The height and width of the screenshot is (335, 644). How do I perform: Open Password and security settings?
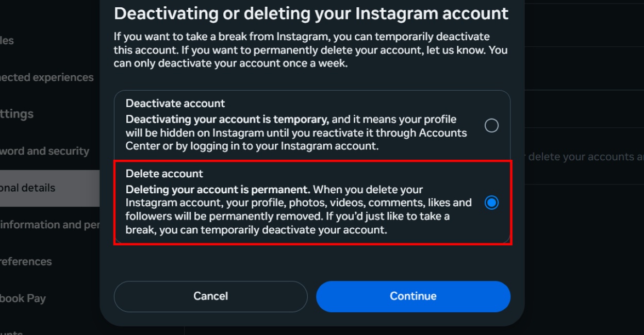point(44,150)
